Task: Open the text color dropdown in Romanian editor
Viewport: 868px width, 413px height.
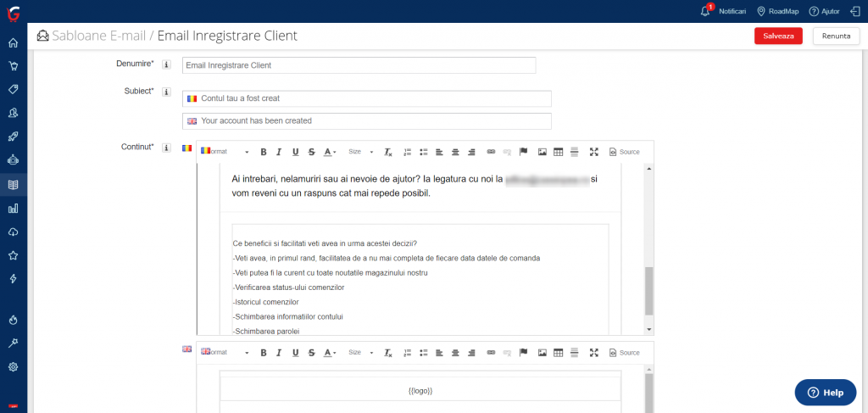Action: pyautogui.click(x=330, y=152)
